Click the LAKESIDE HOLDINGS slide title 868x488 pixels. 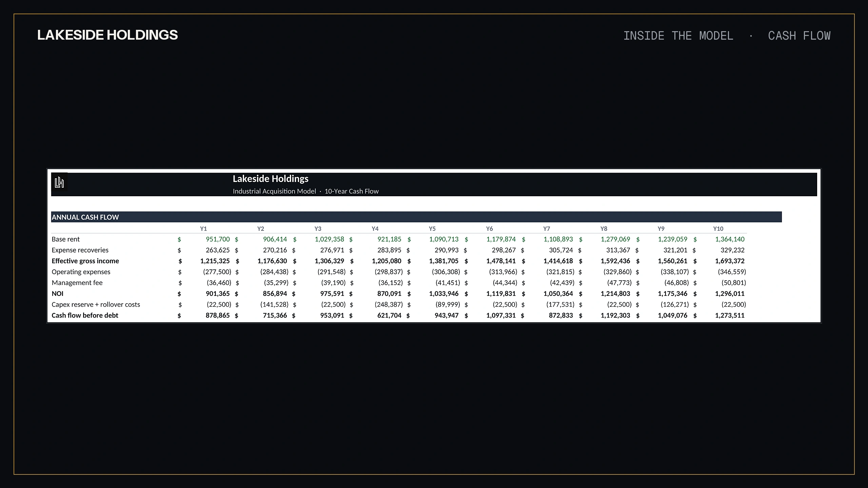(x=107, y=35)
